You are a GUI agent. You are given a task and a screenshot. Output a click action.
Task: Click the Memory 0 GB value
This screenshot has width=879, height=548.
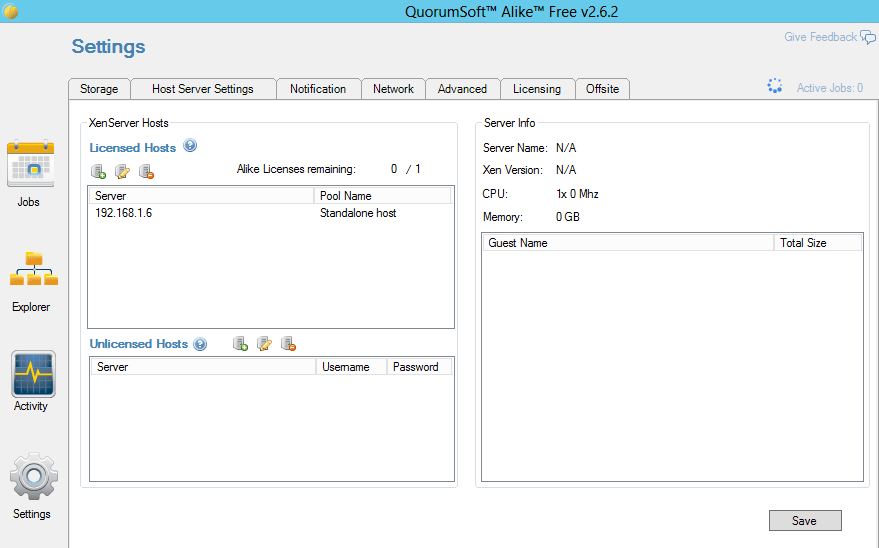568,217
